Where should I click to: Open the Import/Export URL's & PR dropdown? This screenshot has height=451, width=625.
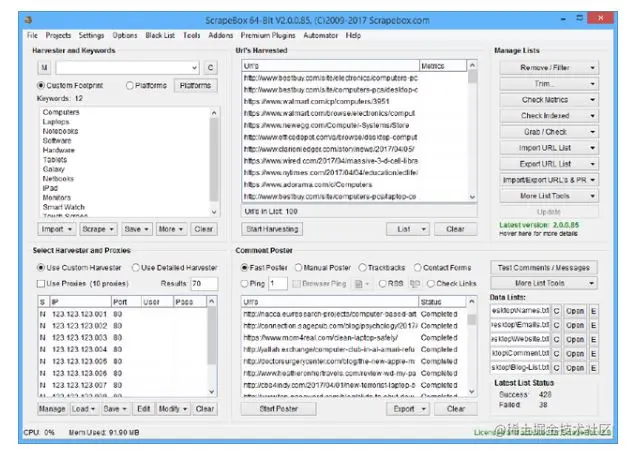pos(549,180)
